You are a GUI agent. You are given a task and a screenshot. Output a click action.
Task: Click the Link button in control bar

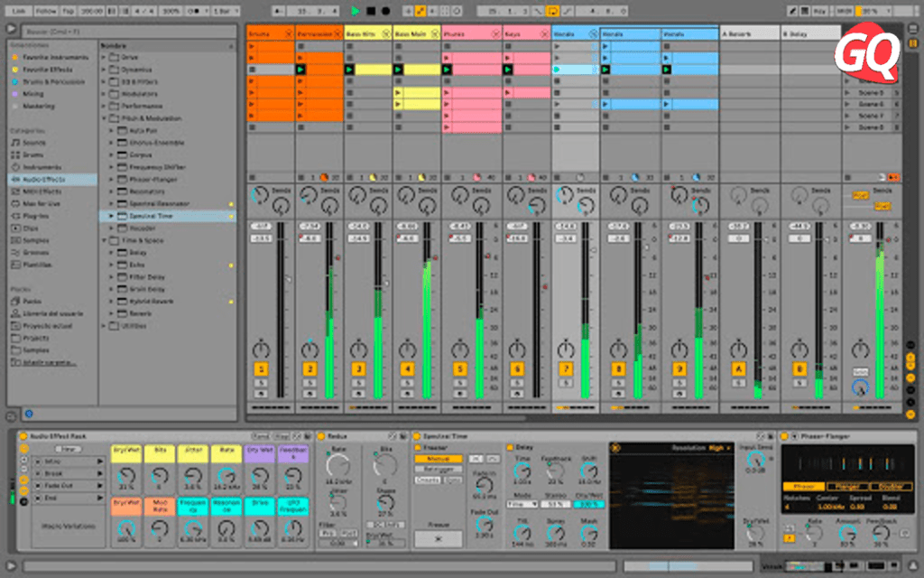19,11
